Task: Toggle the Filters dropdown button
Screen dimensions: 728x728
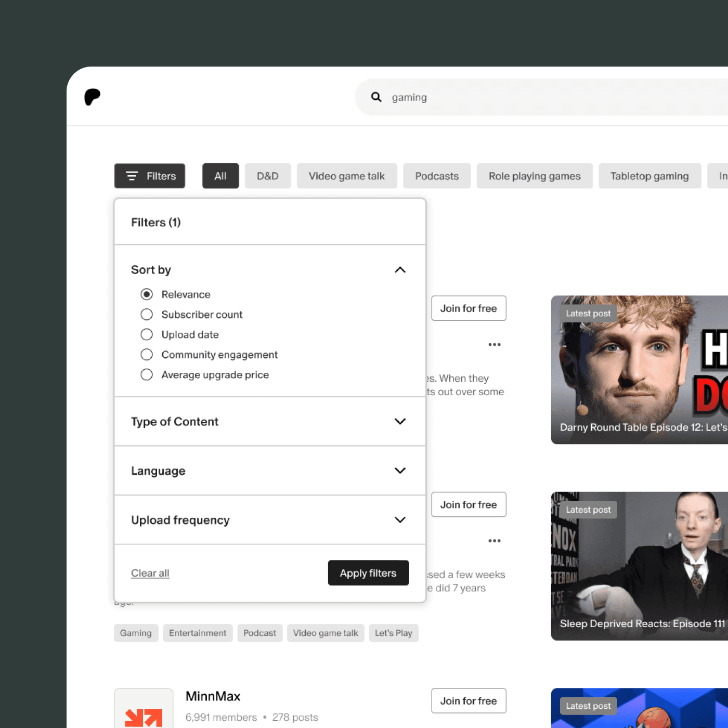Action: click(x=150, y=176)
